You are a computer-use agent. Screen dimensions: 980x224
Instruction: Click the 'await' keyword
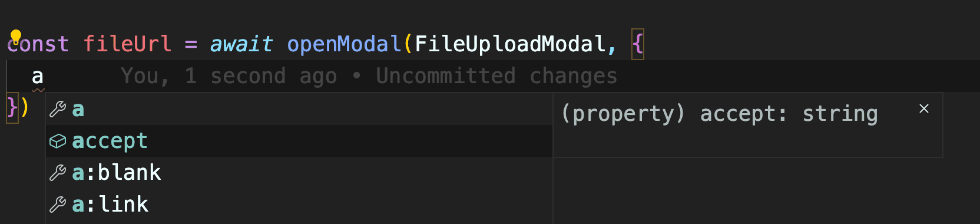pyautogui.click(x=241, y=44)
